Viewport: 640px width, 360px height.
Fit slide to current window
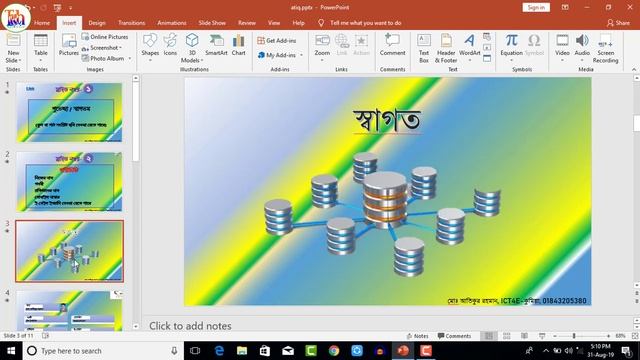click(x=635, y=336)
